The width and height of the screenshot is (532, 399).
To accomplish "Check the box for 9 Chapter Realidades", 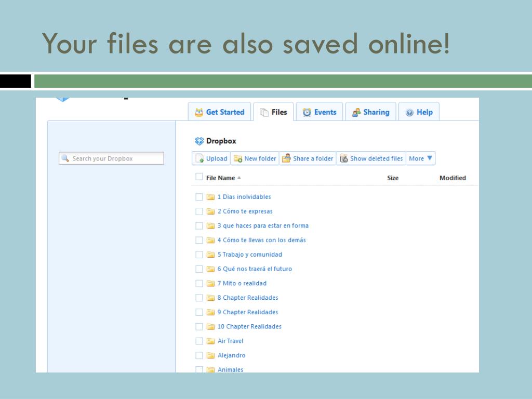I will click(199, 312).
